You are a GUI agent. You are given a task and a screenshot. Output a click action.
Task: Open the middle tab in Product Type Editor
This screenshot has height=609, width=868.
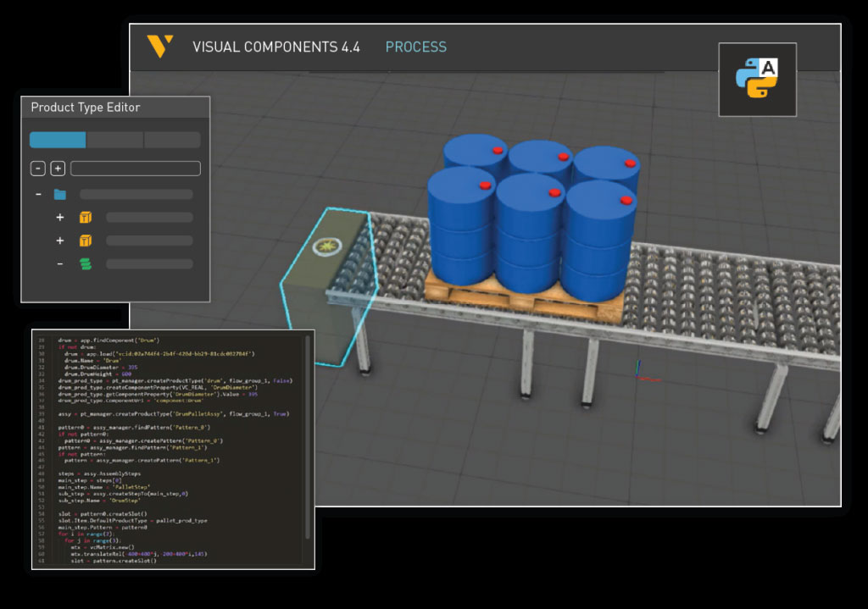[115, 140]
